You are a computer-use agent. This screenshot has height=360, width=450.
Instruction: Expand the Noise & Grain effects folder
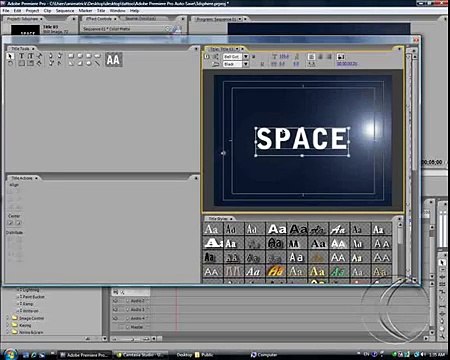tap(7, 332)
